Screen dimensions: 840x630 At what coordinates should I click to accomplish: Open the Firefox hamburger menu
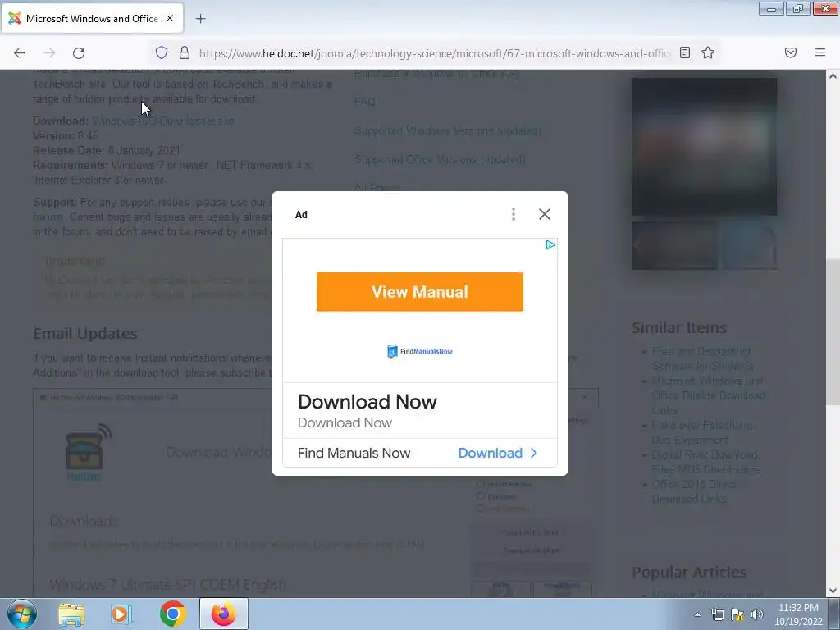pos(820,52)
